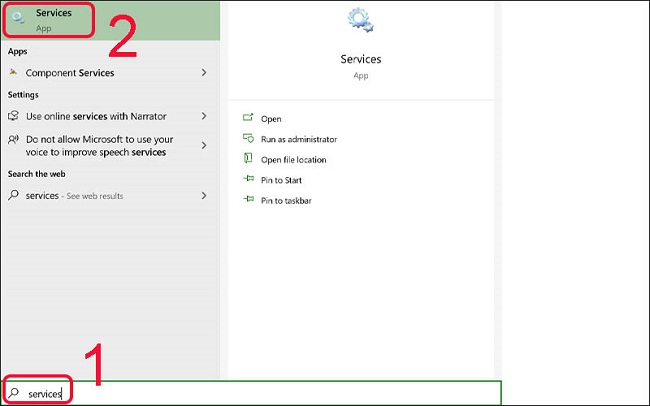The image size is (650, 406).
Task: Select Run as administrator
Action: pyautogui.click(x=298, y=139)
